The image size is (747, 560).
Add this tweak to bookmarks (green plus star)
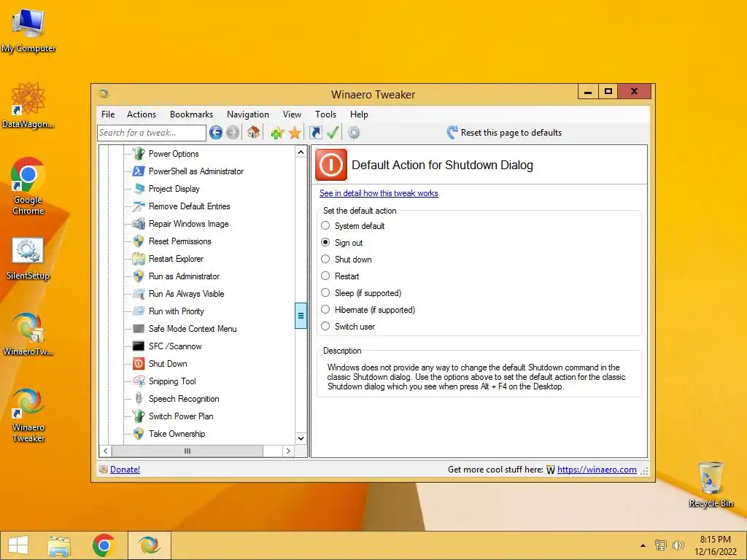(x=277, y=133)
